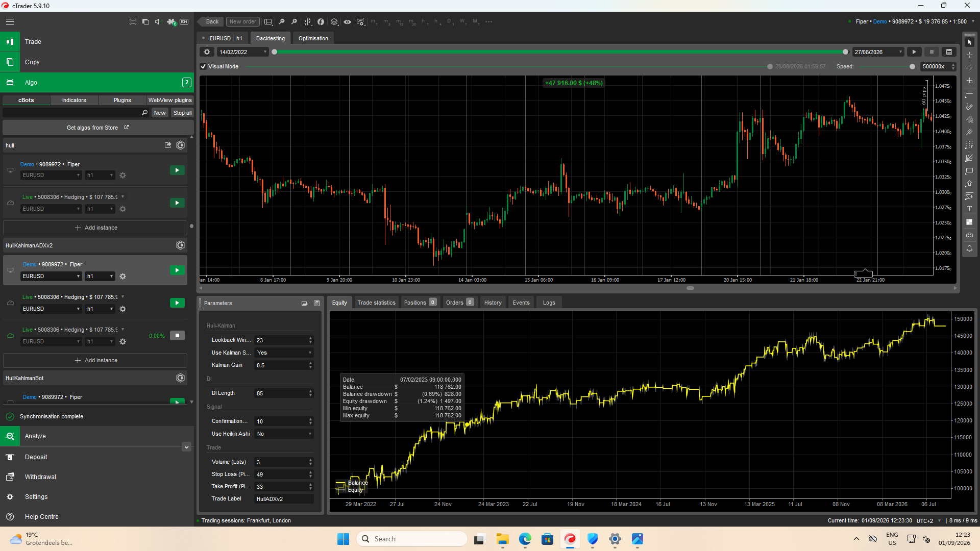Start HullKahlmanADXv2 Demo instance
Viewport: 980px width, 551px height.
[x=177, y=270]
